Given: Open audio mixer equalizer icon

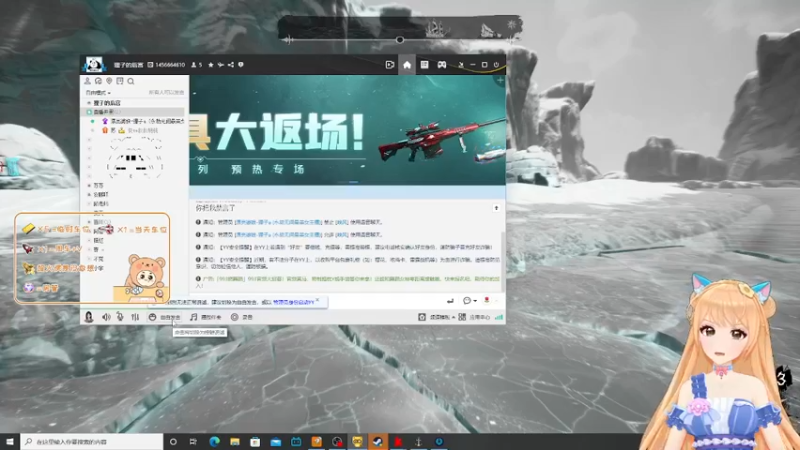Looking at the screenshot, I should [135, 317].
